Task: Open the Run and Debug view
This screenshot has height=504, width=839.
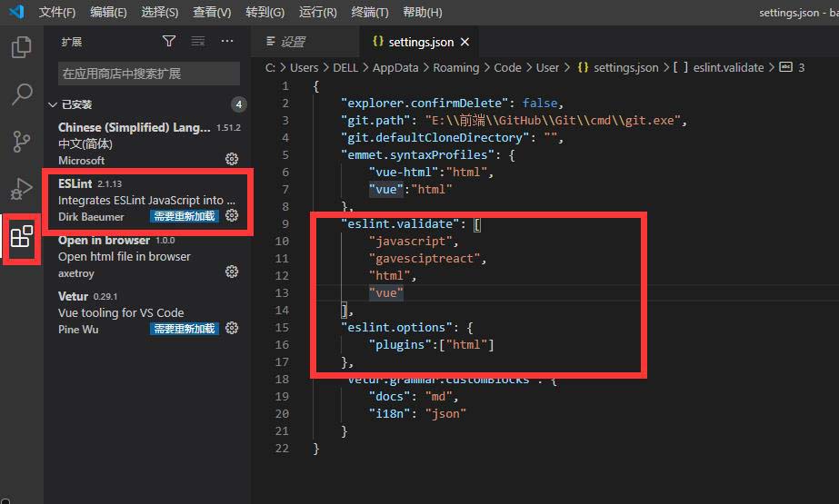Action: (x=22, y=189)
